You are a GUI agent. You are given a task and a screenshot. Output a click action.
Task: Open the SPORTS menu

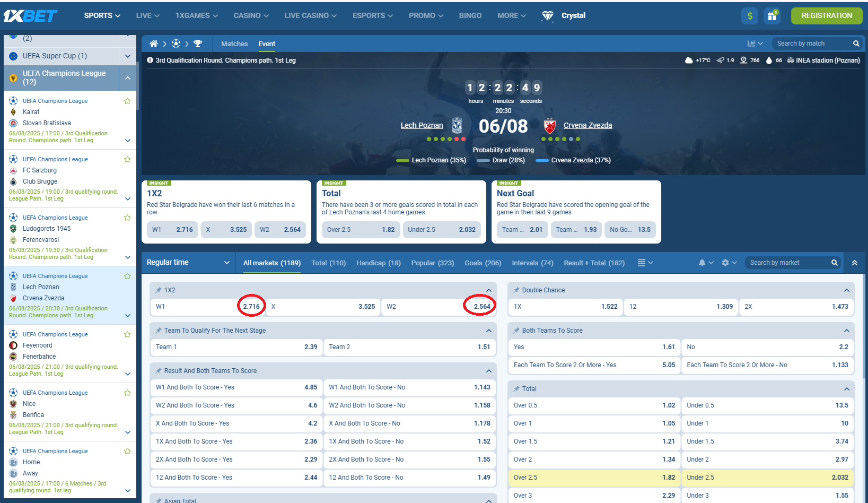[102, 16]
